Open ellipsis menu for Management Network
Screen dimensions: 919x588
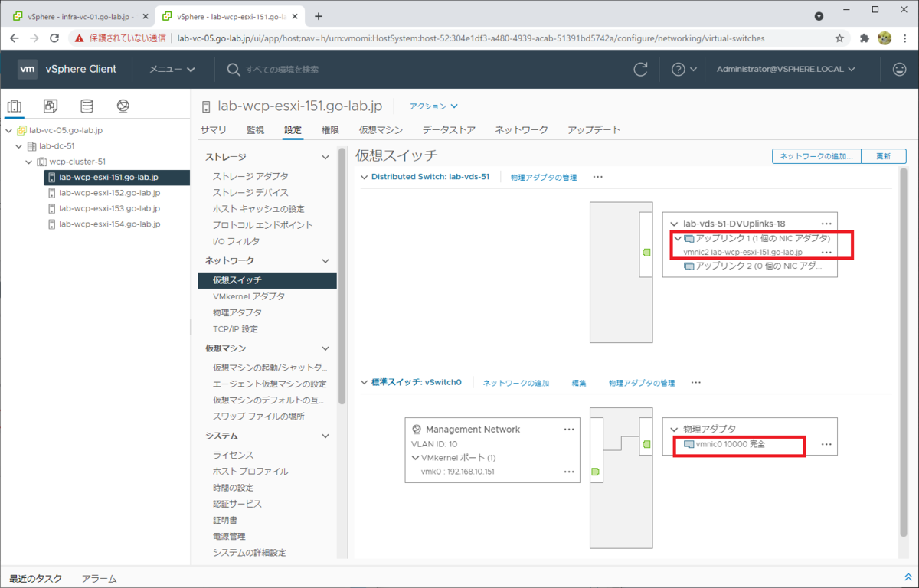[x=569, y=430]
